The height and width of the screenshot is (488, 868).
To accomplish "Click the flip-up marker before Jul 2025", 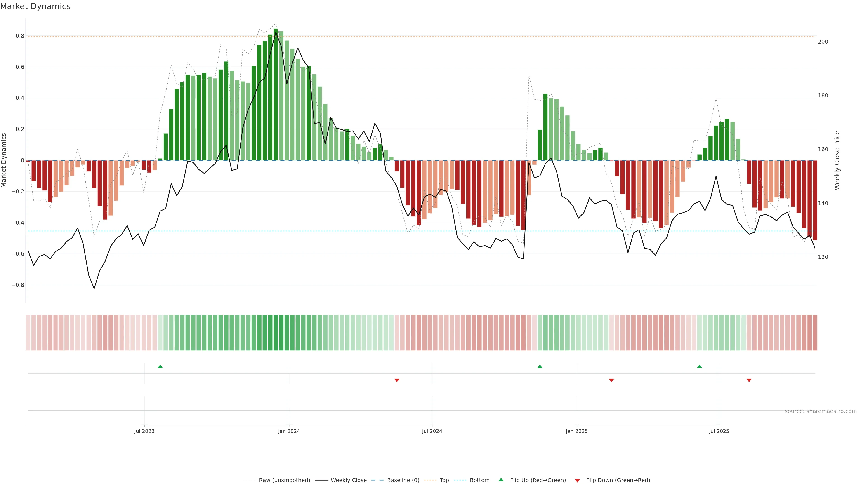I will tap(700, 366).
